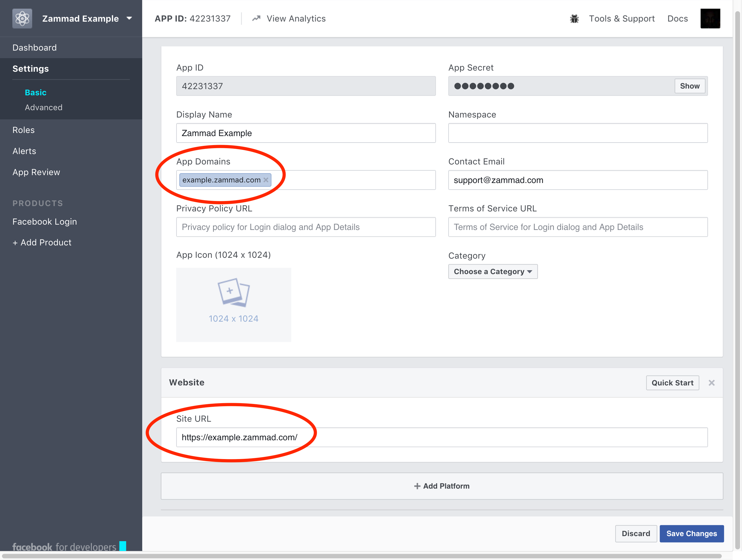Open Facebook Login product settings
This screenshot has height=560, width=742.
pyautogui.click(x=45, y=222)
